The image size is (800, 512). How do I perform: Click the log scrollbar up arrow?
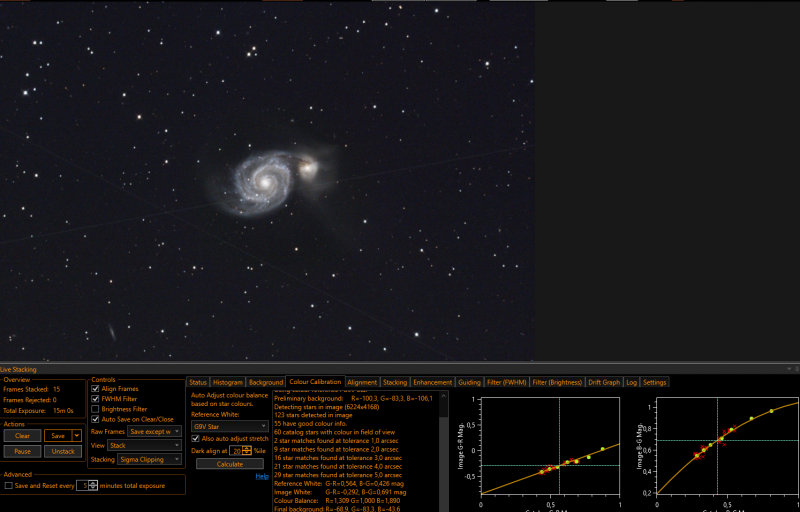pyautogui.click(x=443, y=396)
